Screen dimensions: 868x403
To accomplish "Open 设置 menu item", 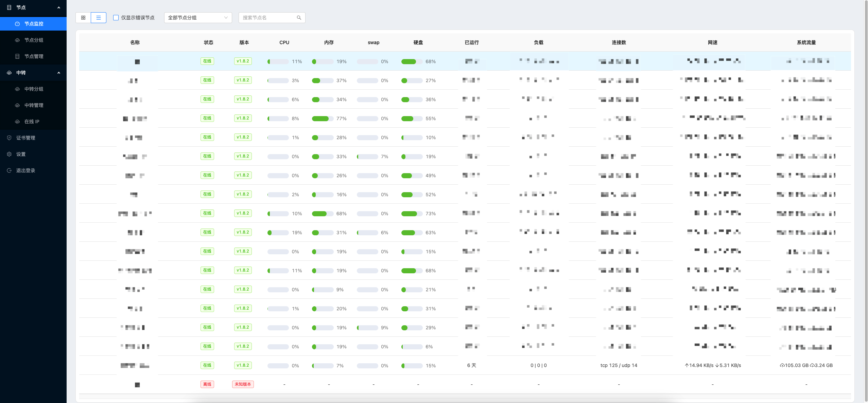I will click(33, 154).
